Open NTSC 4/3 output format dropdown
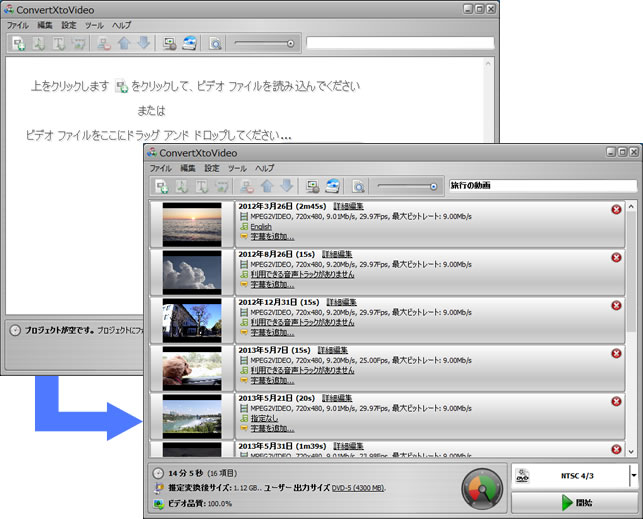The height and width of the screenshot is (519, 643). pyautogui.click(x=634, y=476)
